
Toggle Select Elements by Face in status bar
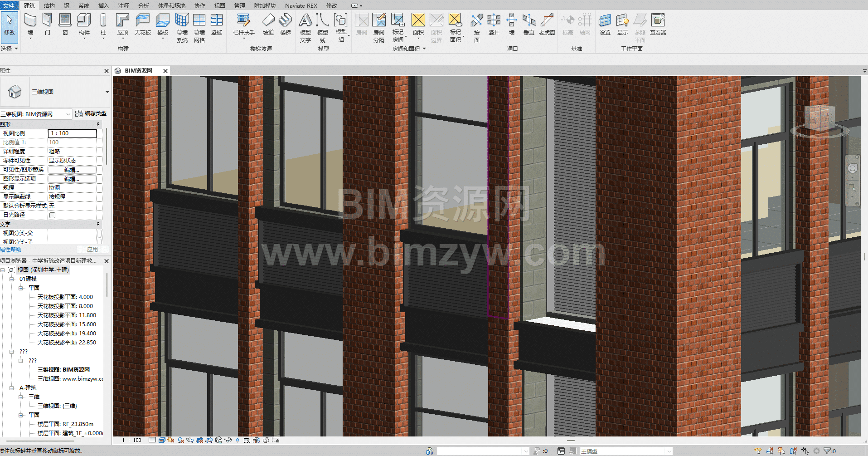pyautogui.click(x=793, y=451)
